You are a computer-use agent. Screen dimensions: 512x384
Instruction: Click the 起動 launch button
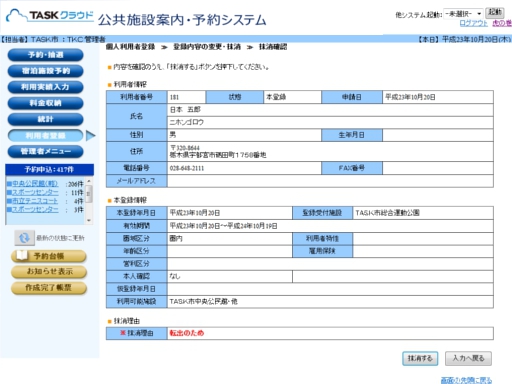[x=494, y=13]
